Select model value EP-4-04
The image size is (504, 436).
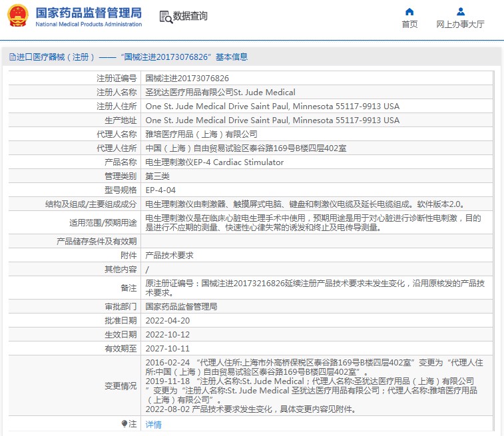coord(160,190)
